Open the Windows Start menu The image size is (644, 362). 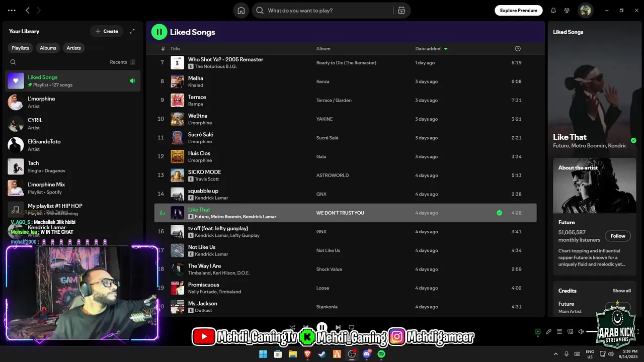click(x=263, y=354)
